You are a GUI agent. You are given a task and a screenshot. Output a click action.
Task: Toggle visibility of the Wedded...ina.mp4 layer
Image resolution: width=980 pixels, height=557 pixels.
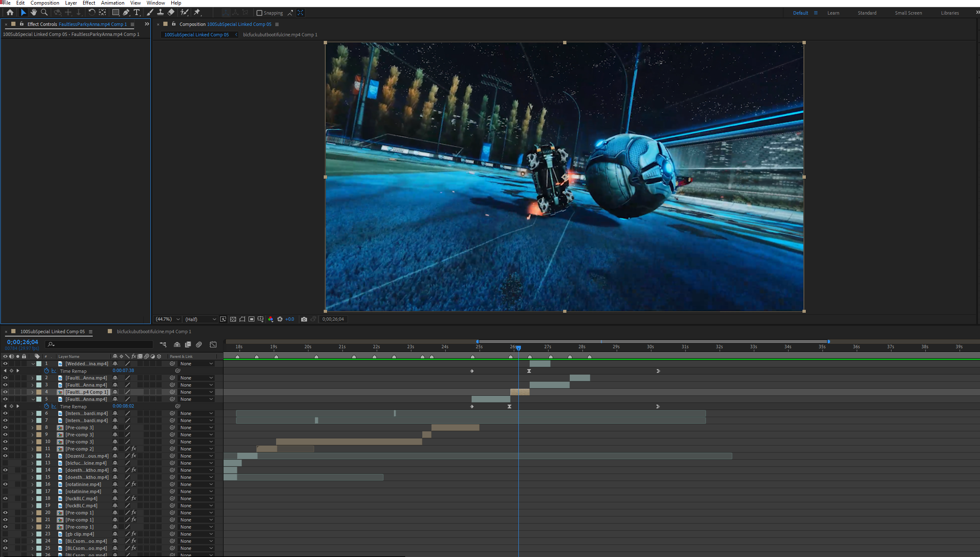(x=5, y=363)
